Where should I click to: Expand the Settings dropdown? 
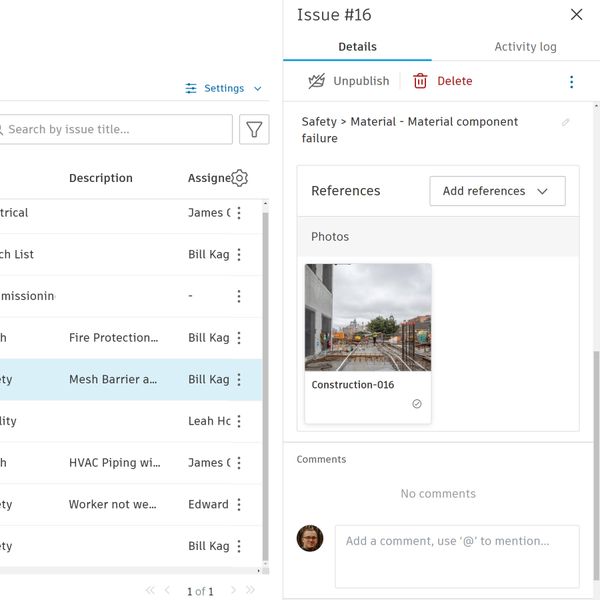coord(224,88)
